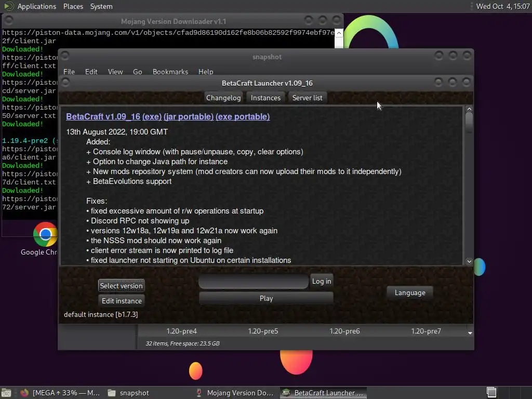Open the (jar portable) download link
Viewport: 532px width, 399px height.
(x=188, y=116)
